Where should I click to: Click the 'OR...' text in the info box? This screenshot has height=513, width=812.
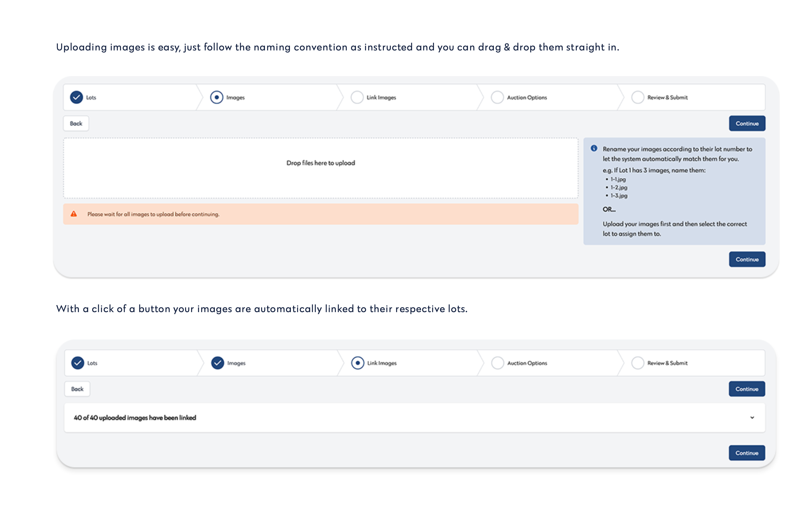click(x=609, y=210)
